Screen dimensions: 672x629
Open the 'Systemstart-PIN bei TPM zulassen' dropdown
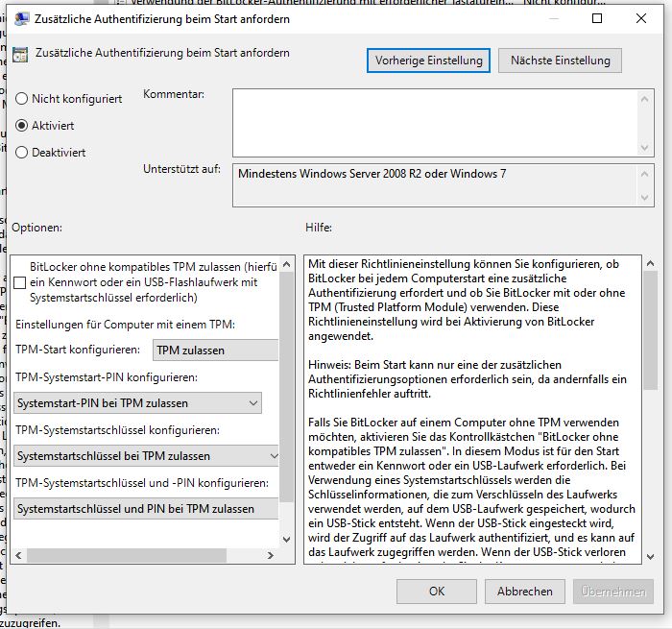tap(137, 403)
